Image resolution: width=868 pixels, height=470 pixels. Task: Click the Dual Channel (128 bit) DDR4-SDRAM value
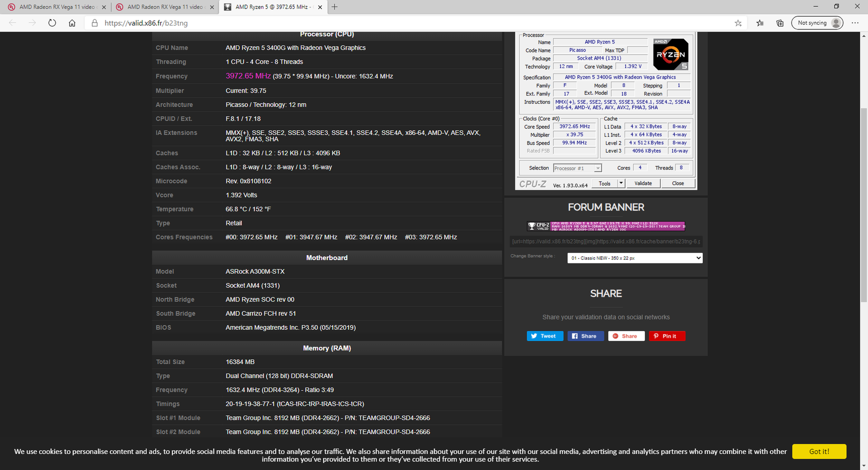(x=279, y=376)
